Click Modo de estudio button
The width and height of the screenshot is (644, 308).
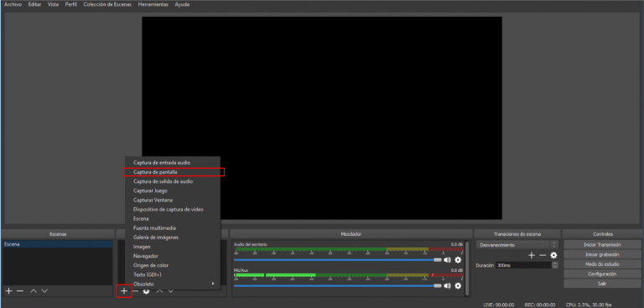point(602,264)
